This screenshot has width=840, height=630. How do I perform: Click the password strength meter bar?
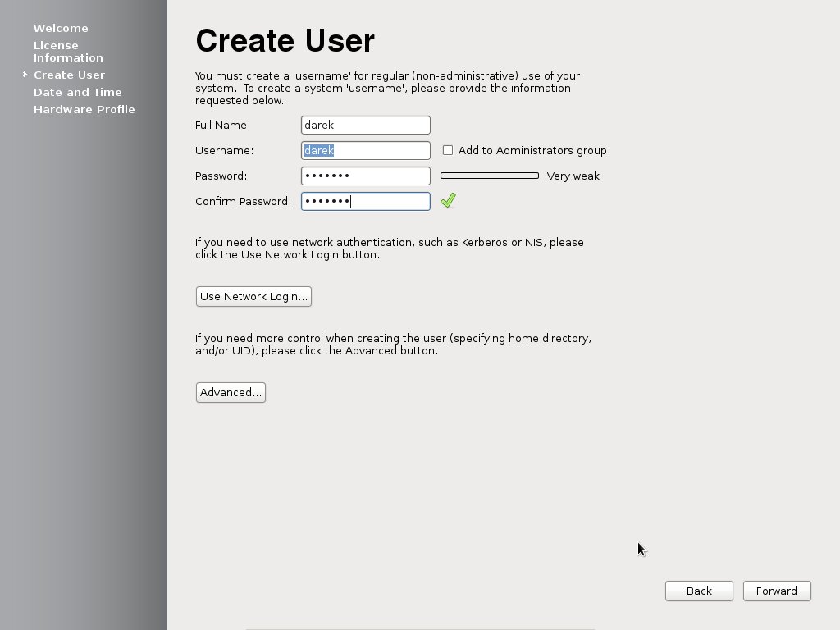[x=490, y=176]
